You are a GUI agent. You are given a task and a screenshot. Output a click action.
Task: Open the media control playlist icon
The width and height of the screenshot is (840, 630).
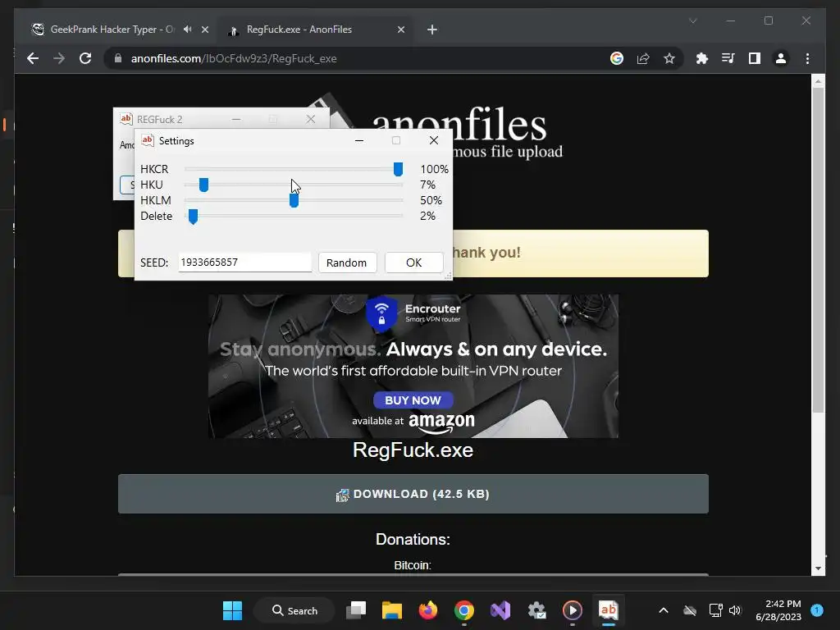click(728, 58)
